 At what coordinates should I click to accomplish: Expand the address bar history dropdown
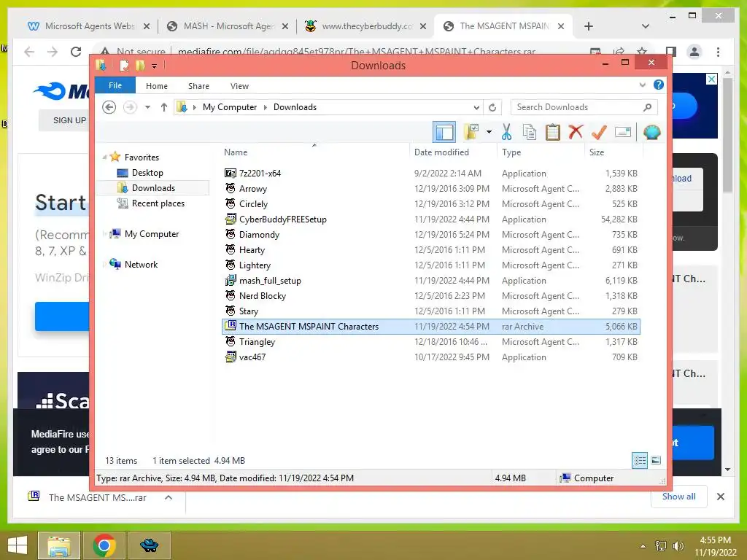coord(476,107)
